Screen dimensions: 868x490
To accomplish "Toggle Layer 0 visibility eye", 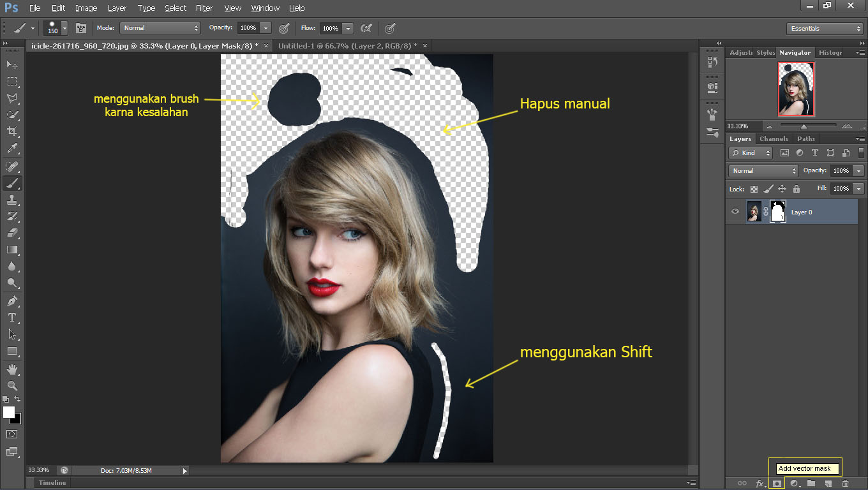I will tap(735, 212).
